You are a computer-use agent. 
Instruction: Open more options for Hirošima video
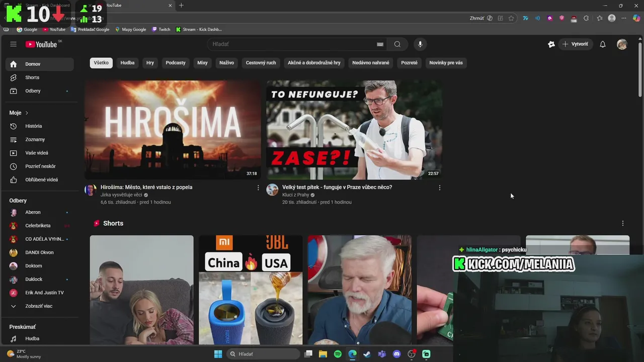tap(258, 188)
